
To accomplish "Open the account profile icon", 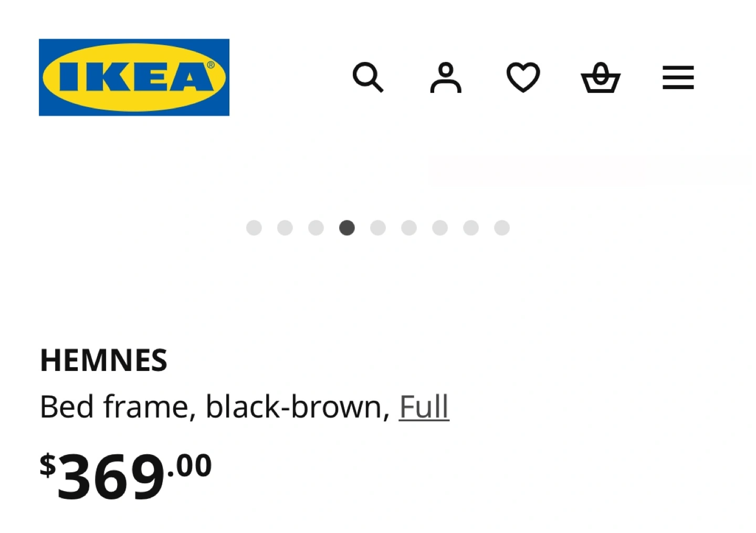I will coord(446,78).
